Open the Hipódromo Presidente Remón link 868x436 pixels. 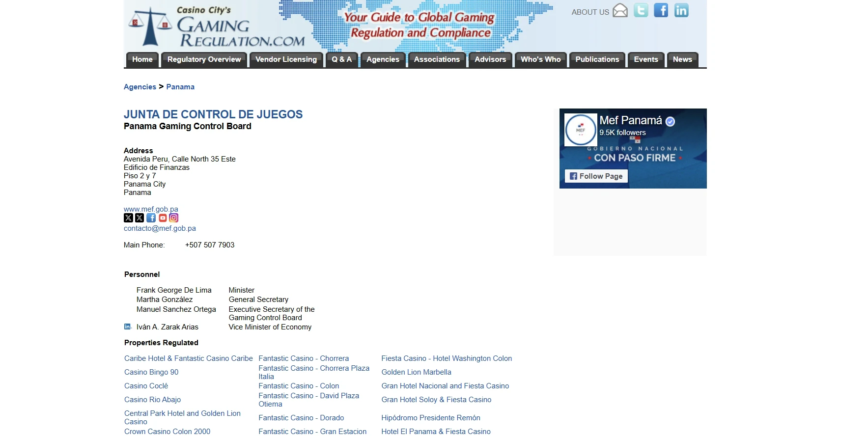click(x=431, y=418)
